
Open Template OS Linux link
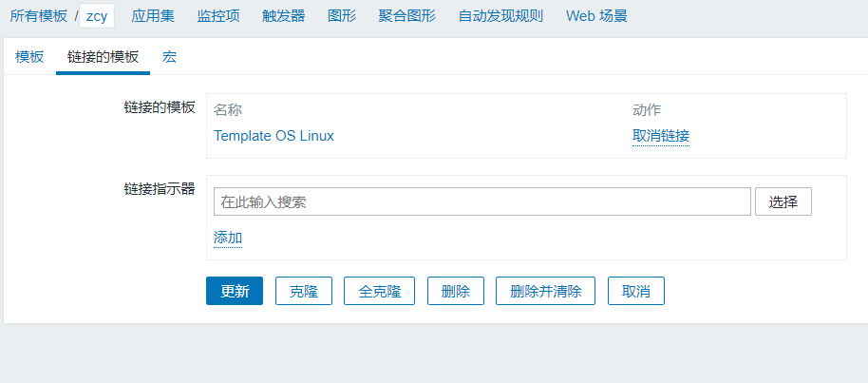pos(274,136)
